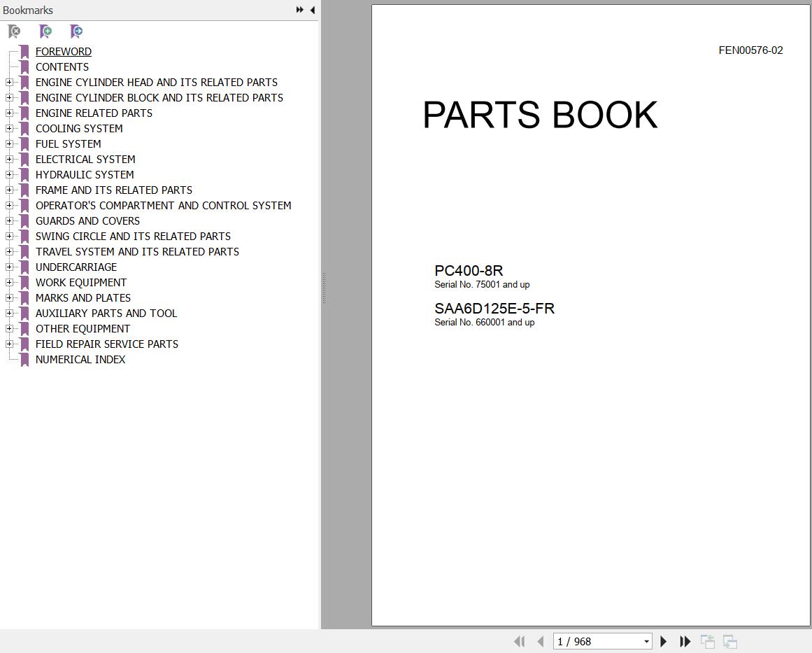Click the go to bookmark arrow icon
Image resolution: width=812 pixels, height=653 pixels.
click(76, 31)
